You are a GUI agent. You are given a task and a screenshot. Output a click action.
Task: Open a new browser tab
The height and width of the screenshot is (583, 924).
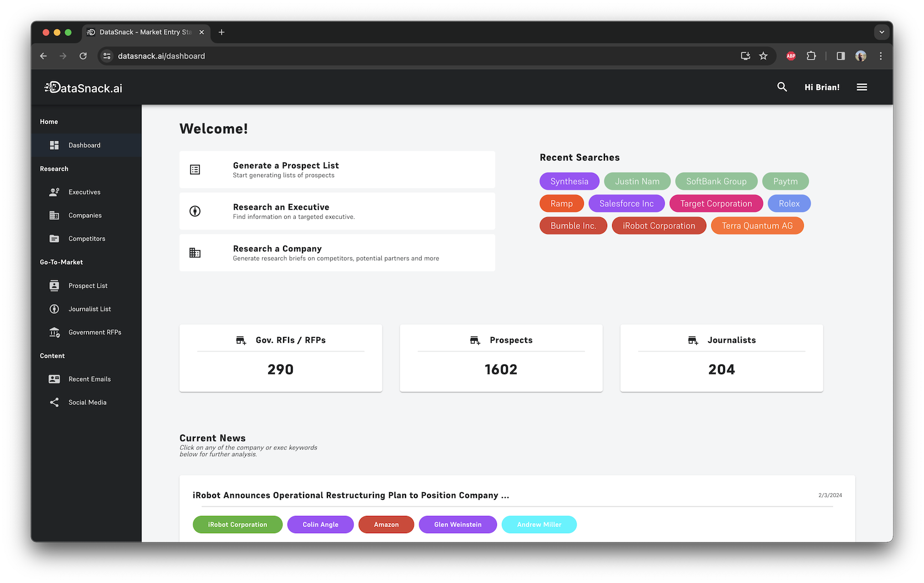(222, 32)
